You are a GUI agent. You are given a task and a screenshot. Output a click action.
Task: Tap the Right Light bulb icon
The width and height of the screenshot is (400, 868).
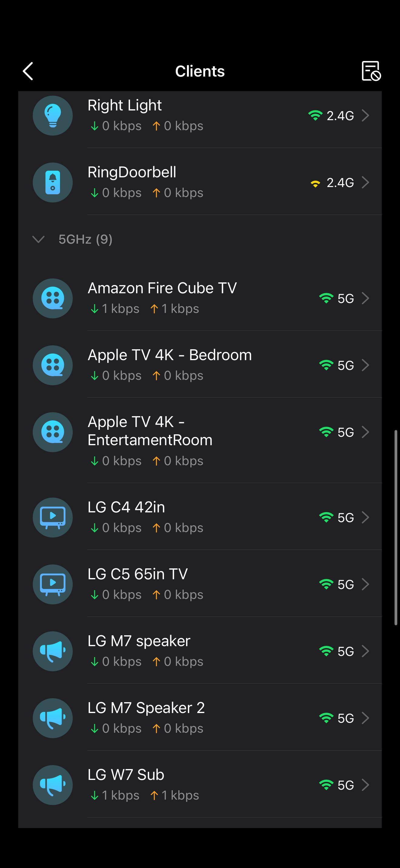53,116
